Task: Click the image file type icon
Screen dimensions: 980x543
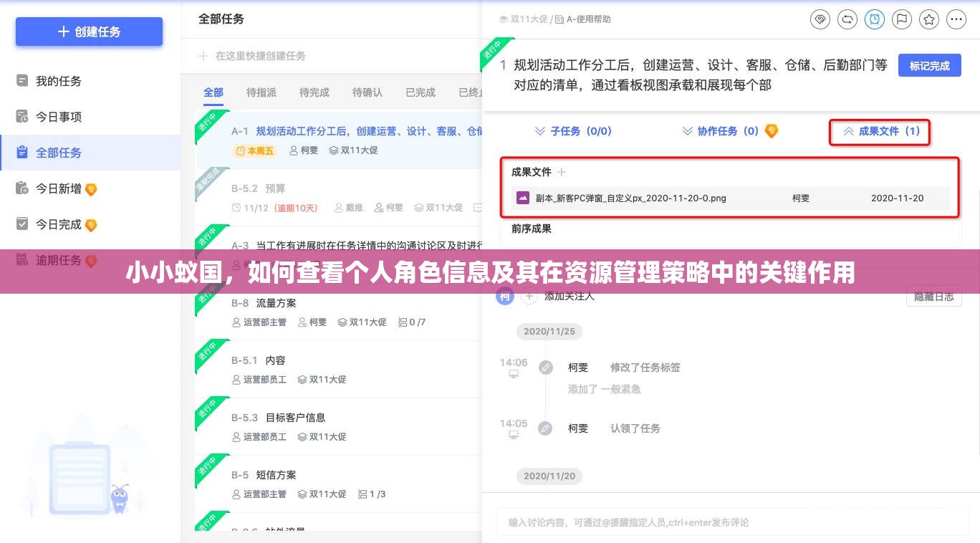Action: (x=523, y=198)
